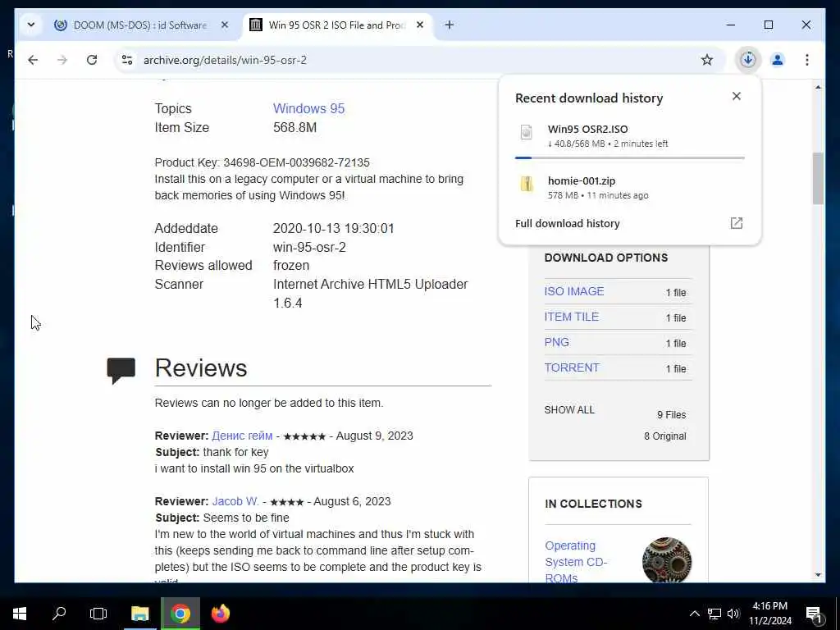Open Task View on the taskbar
The width and height of the screenshot is (840, 630).
[98, 614]
